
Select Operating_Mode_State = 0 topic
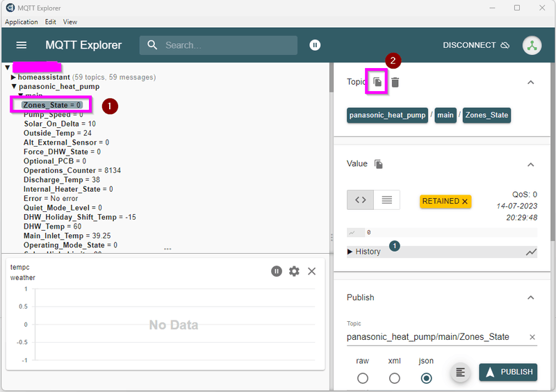click(x=70, y=245)
